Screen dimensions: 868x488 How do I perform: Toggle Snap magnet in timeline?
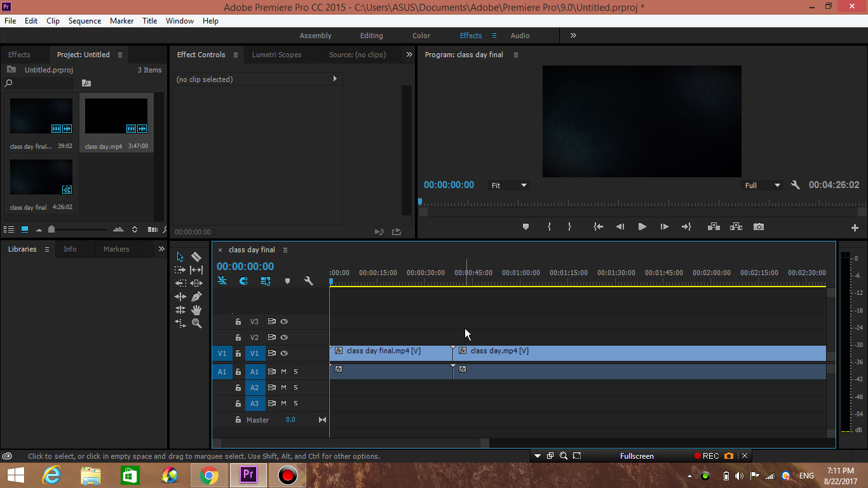point(243,281)
